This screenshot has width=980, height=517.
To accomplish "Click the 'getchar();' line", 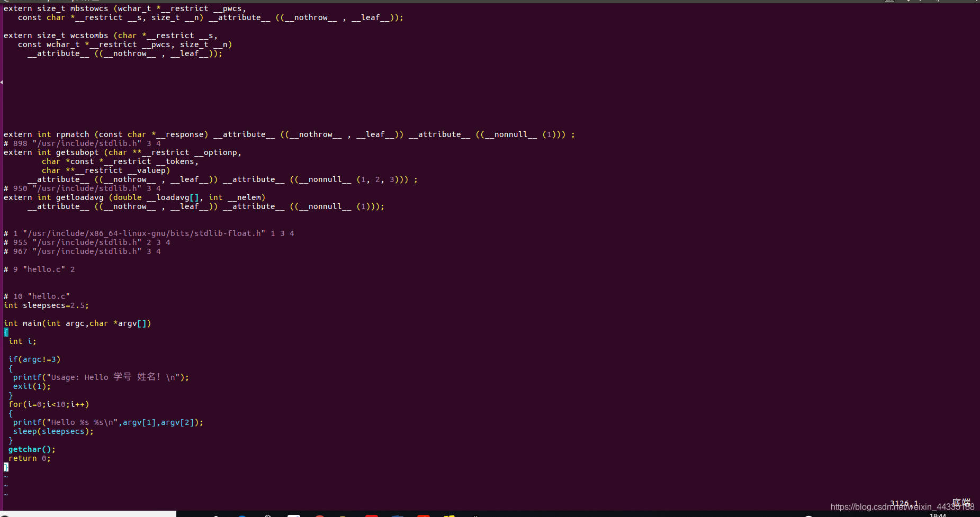I will click(32, 449).
